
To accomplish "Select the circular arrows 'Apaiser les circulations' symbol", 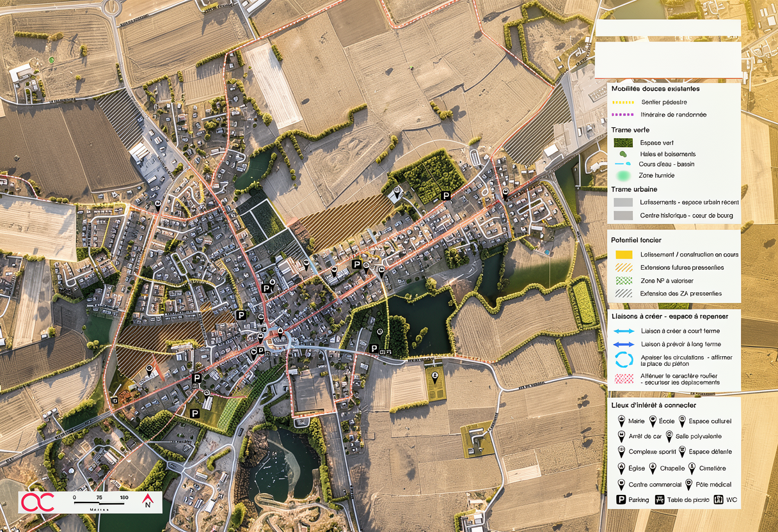I will click(623, 361).
